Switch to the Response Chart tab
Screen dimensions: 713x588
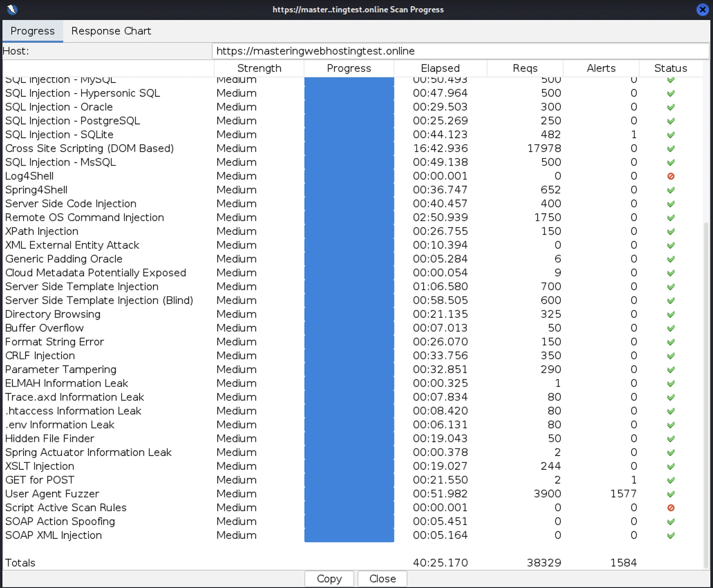(x=111, y=31)
